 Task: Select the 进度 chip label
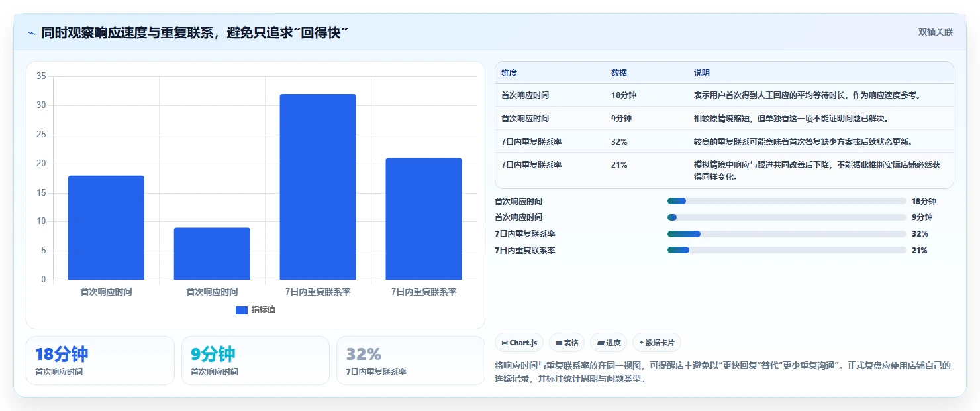click(614, 343)
